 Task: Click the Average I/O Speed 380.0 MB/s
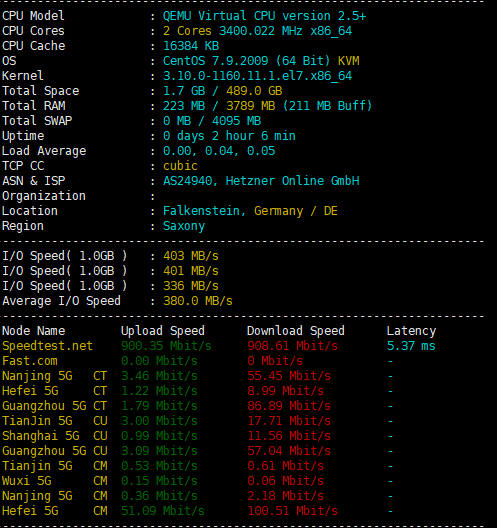(198, 301)
